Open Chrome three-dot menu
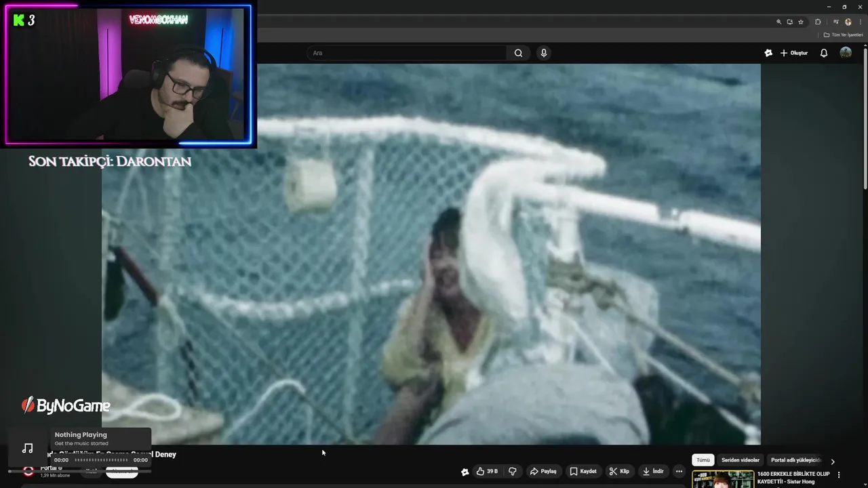The height and width of the screenshot is (488, 868). (x=860, y=22)
